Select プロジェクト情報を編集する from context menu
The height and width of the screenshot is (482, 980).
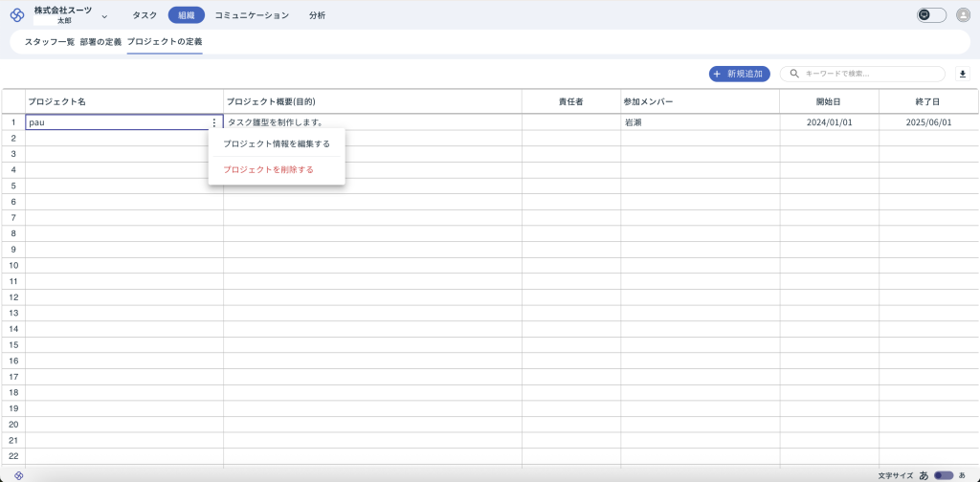(276, 143)
